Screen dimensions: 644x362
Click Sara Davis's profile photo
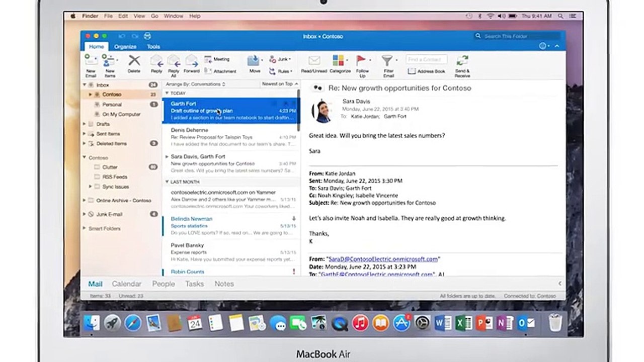[x=322, y=111]
